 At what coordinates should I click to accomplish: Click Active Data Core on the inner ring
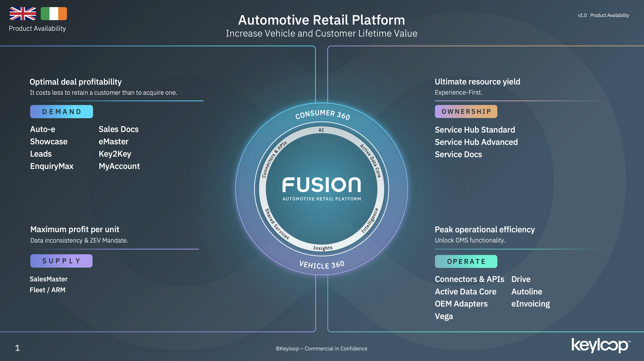[370, 161]
